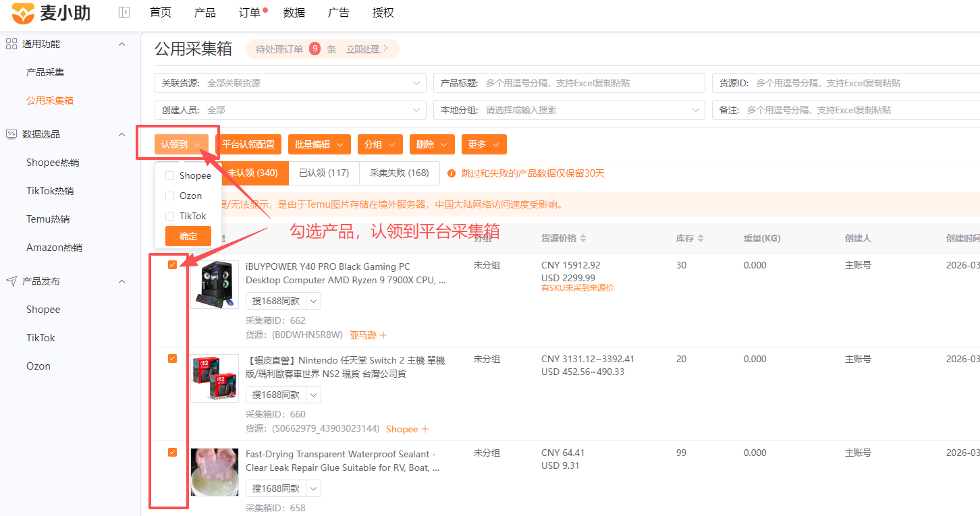Click the 备注 input field
This screenshot has height=516, width=980.
click(x=846, y=110)
